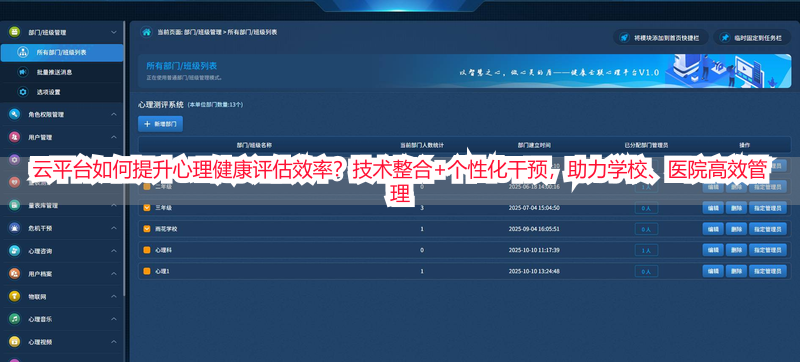This screenshot has width=800, height=362.
Task: Click the 1人 badge in 心理科 row
Action: tap(646, 250)
